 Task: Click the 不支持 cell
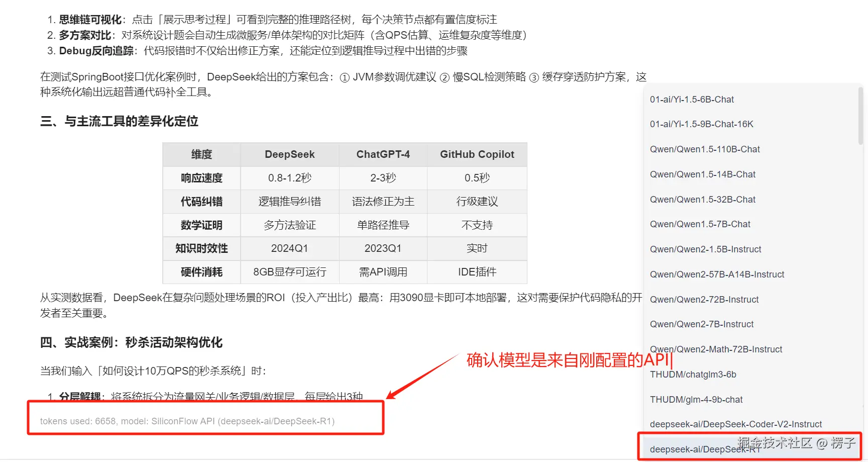(x=477, y=225)
